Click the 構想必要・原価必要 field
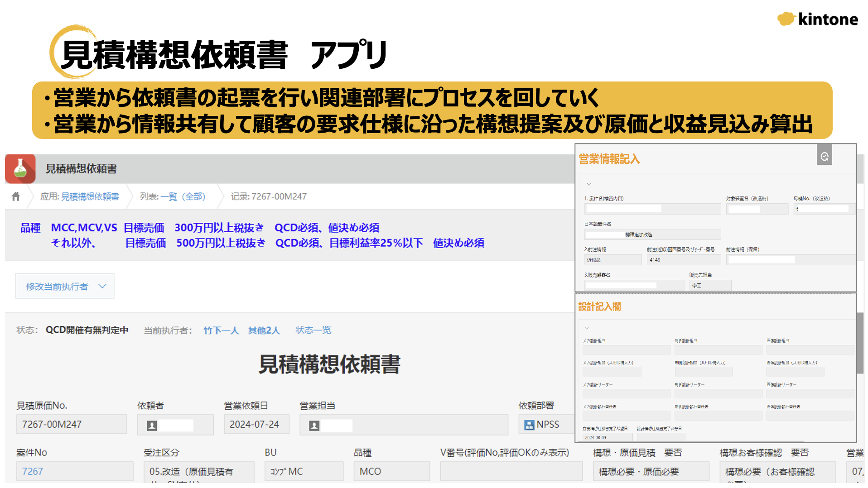 (651, 471)
